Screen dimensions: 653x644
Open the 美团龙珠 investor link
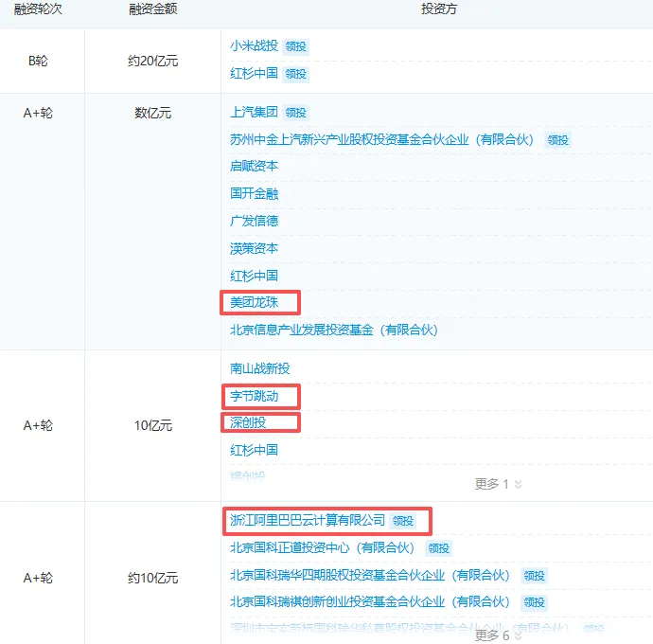click(254, 302)
